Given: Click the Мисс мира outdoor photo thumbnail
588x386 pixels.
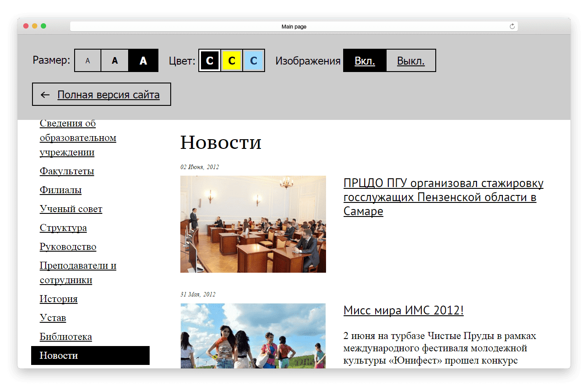Looking at the screenshot, I should click(253, 336).
